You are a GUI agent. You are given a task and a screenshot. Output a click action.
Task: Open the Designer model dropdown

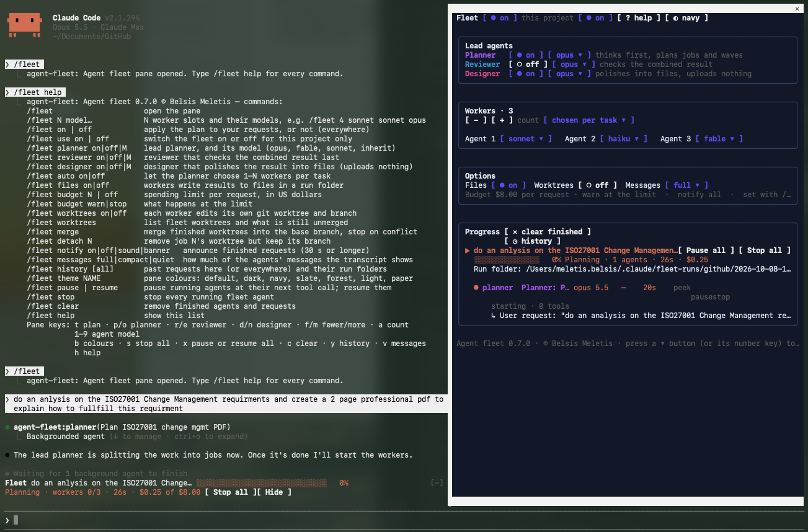point(569,74)
